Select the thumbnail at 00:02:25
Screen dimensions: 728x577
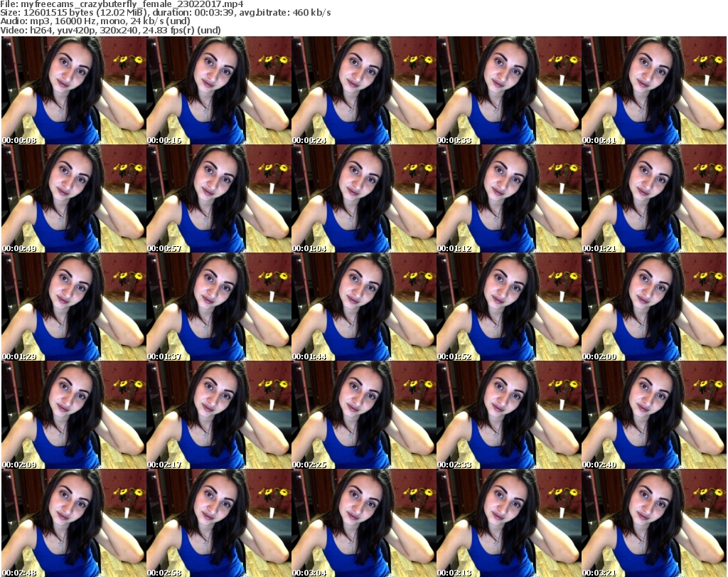pos(363,415)
